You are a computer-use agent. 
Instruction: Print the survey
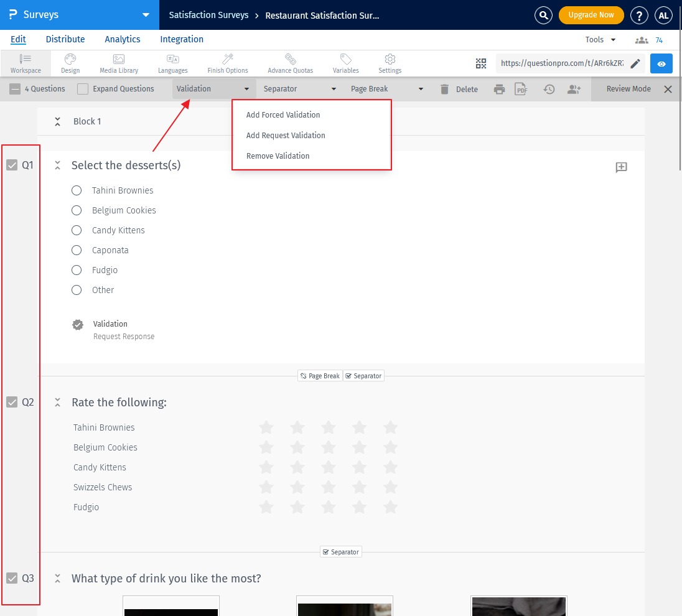(499, 89)
